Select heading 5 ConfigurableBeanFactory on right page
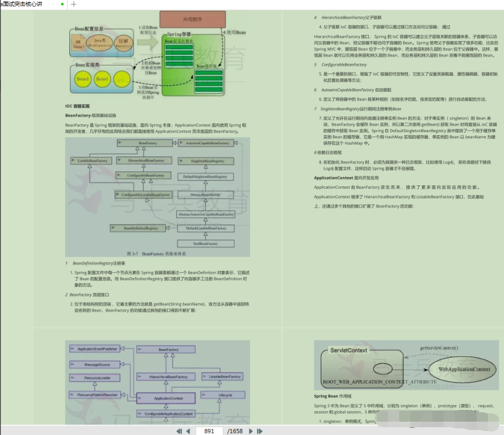Screen dimensions: 504x435 [340, 65]
